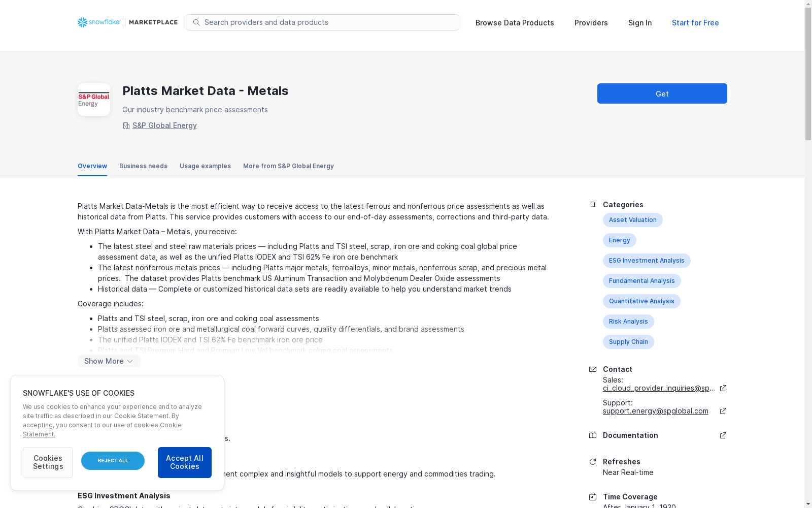Select the Asset Valuation category tag
This screenshot has height=508, width=812.
click(x=633, y=220)
